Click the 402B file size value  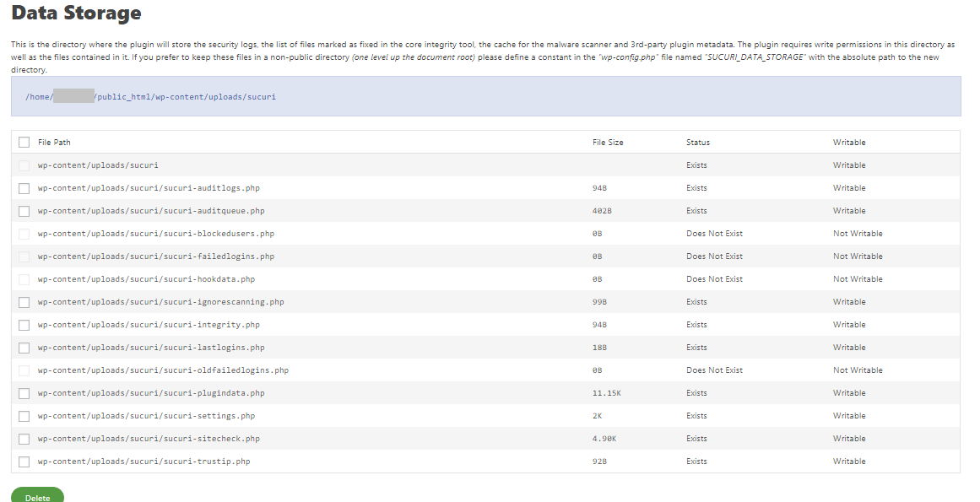[602, 211]
